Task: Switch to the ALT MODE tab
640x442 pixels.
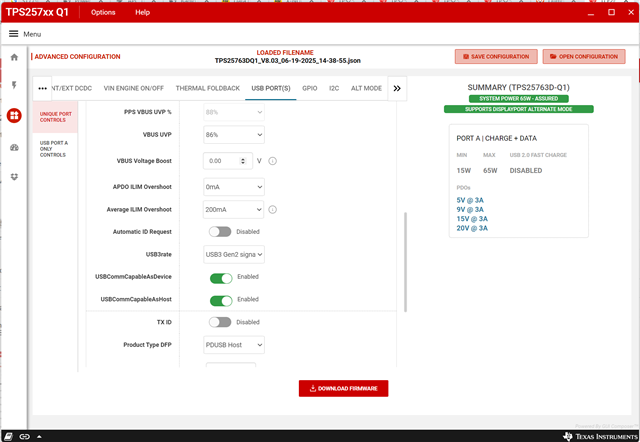Action: (x=366, y=88)
